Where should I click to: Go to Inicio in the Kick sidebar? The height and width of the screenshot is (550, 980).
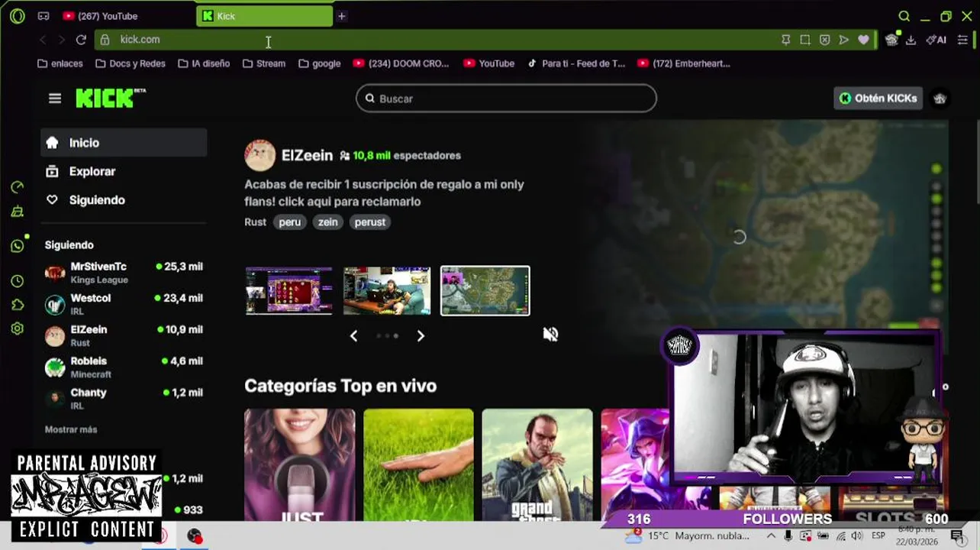[x=124, y=143]
